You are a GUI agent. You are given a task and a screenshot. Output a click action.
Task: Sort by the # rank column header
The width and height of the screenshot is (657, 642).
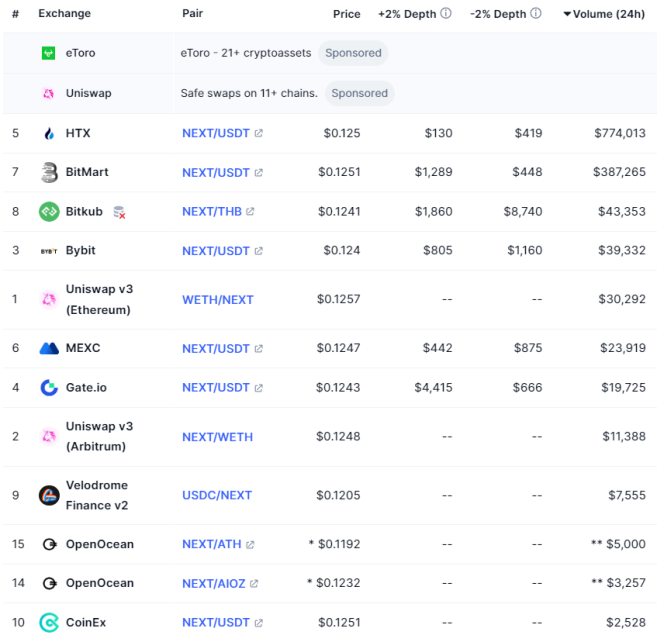click(16, 14)
